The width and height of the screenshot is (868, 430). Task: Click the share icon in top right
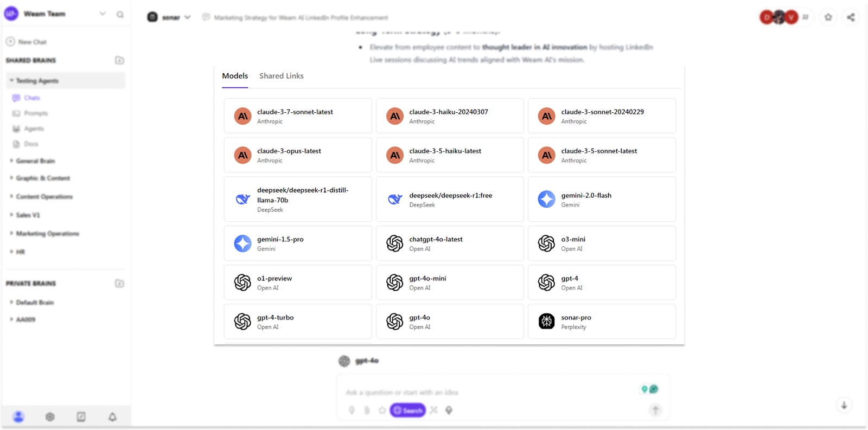[x=851, y=17]
